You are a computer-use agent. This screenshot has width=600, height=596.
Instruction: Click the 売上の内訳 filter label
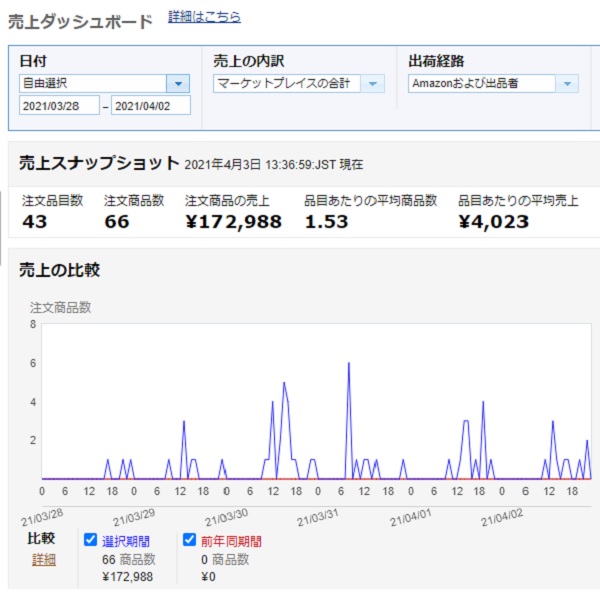249,61
